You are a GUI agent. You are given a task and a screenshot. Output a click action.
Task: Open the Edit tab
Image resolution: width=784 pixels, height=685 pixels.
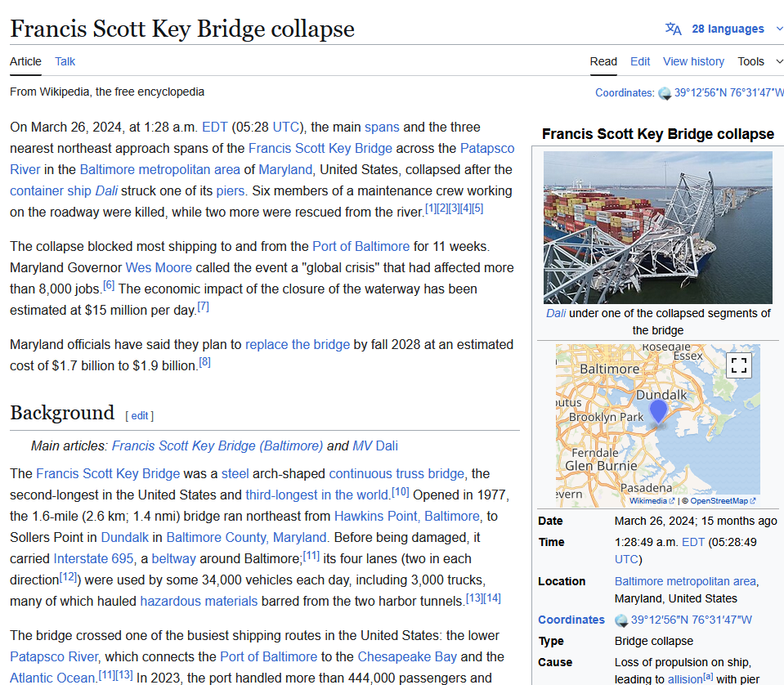click(640, 61)
